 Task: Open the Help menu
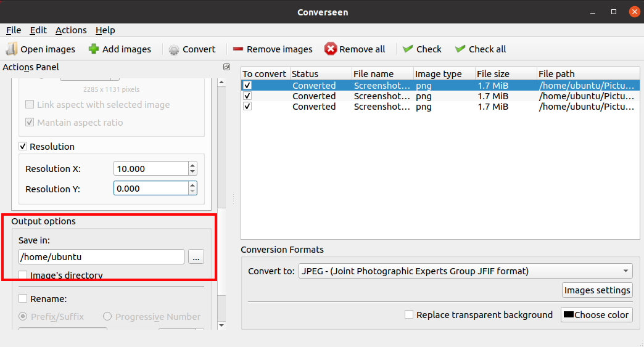pos(105,30)
